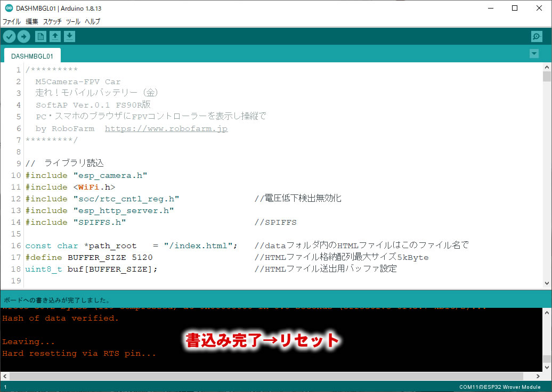This screenshot has width=552, height=392.
Task: Click editor scrollbar down arrow
Action: tap(547, 283)
